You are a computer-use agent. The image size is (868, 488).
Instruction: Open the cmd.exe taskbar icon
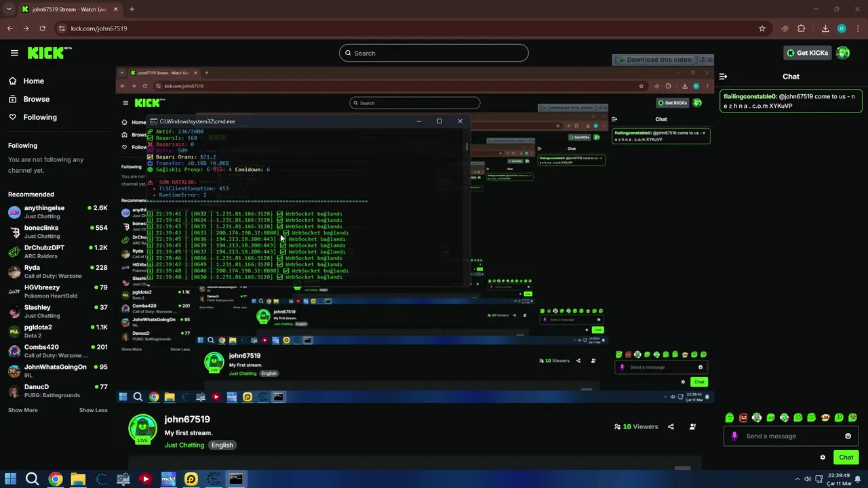point(235,479)
